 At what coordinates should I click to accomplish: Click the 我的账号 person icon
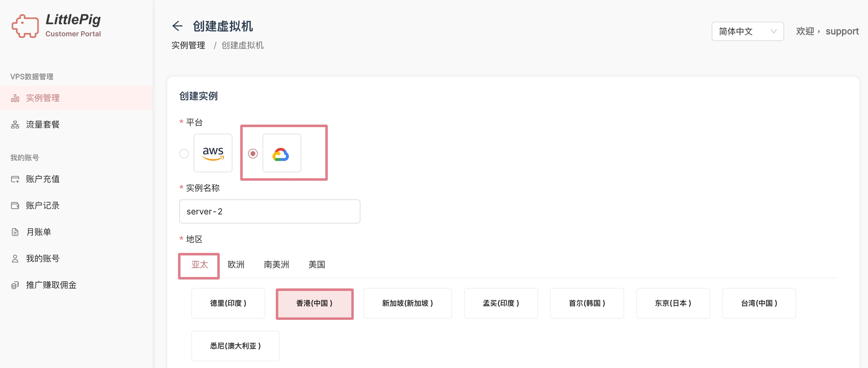click(x=15, y=259)
